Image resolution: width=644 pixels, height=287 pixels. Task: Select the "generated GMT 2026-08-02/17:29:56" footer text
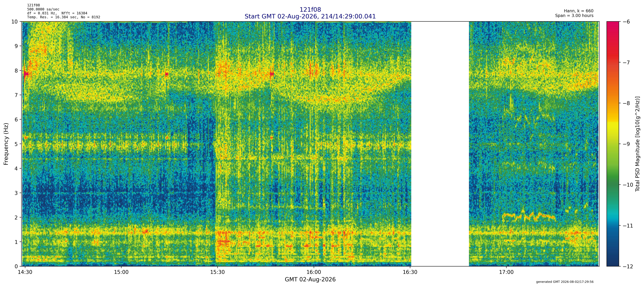tap(565, 282)
